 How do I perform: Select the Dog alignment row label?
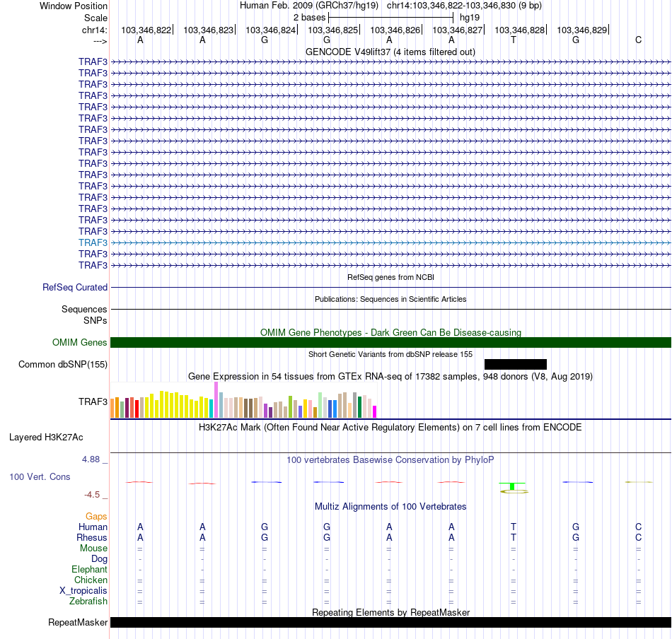coord(99,559)
